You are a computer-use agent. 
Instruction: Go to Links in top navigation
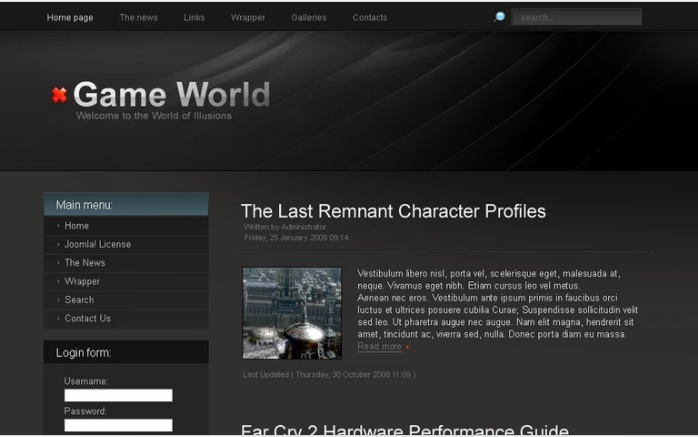[194, 17]
